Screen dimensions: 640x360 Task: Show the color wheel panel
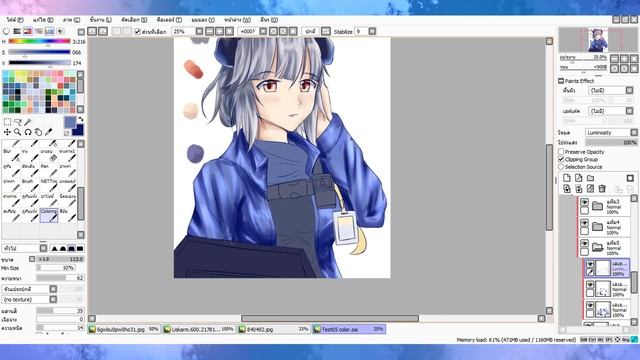(x=6, y=31)
